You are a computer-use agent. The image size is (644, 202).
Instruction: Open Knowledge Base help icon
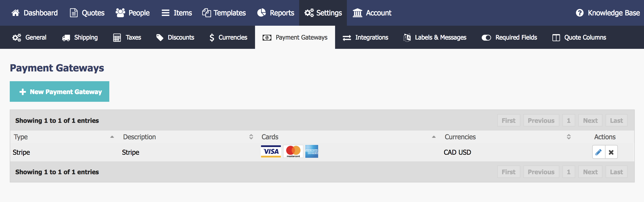(580, 13)
